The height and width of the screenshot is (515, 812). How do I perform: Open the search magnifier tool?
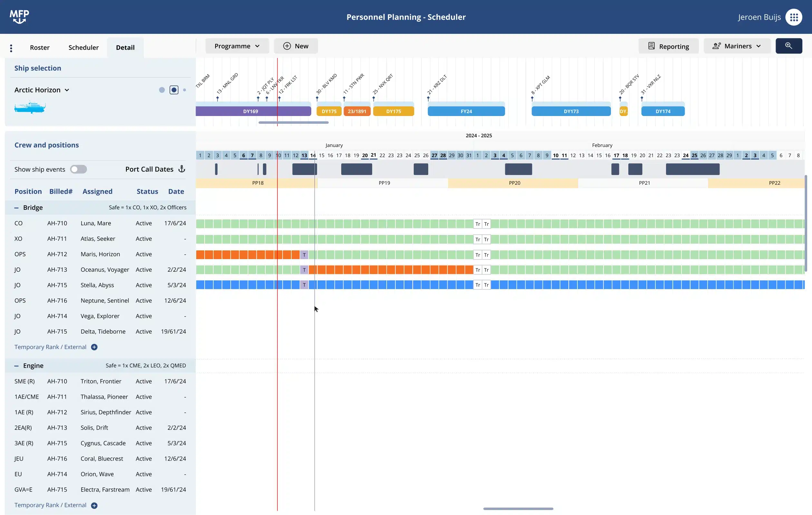point(789,46)
